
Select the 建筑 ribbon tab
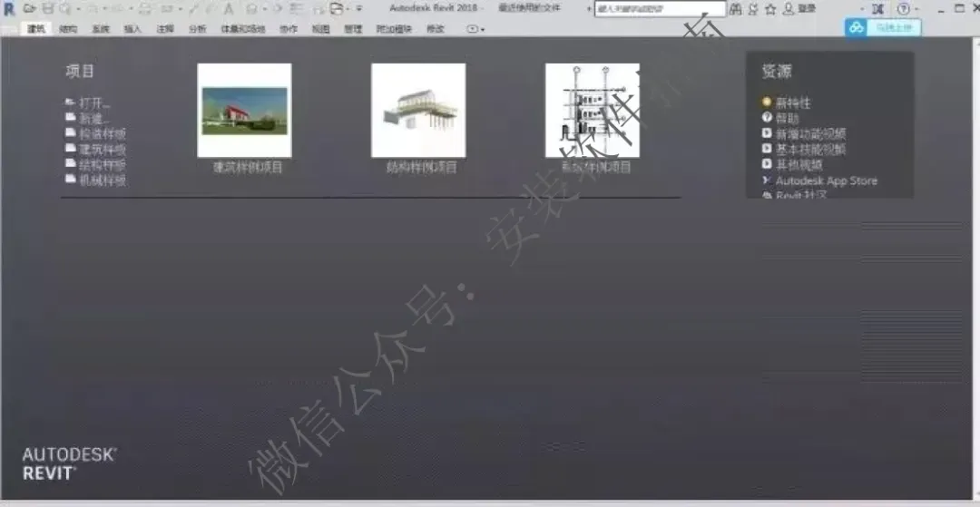(x=35, y=29)
